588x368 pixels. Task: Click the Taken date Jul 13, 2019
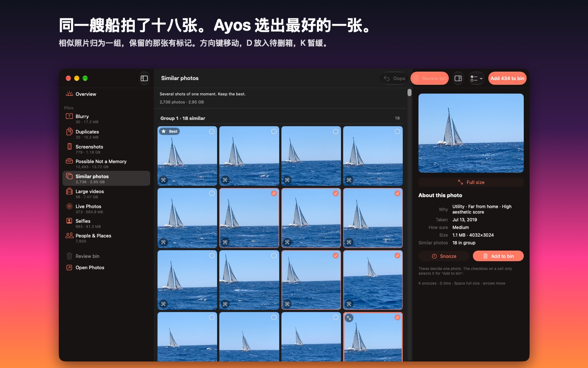(x=465, y=220)
